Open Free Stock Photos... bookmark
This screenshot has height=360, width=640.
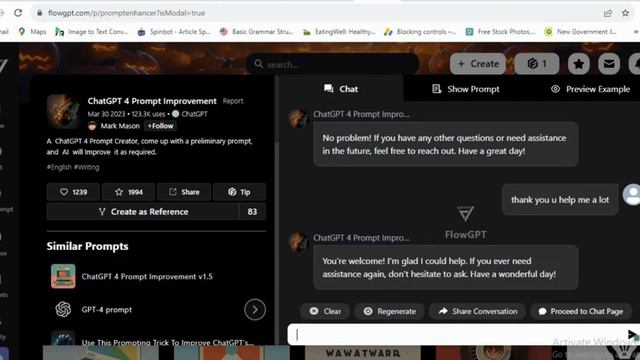point(500,31)
